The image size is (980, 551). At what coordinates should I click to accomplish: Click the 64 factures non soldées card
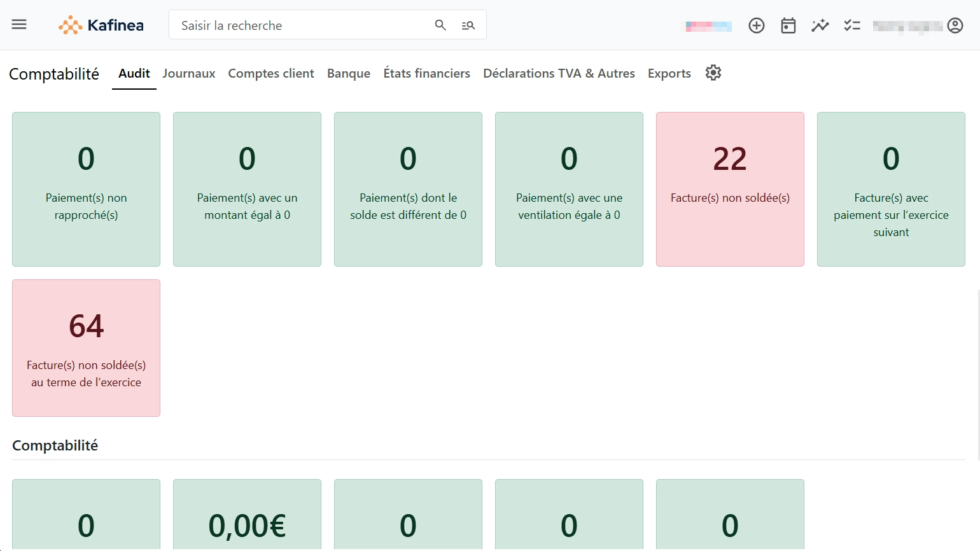tap(86, 347)
